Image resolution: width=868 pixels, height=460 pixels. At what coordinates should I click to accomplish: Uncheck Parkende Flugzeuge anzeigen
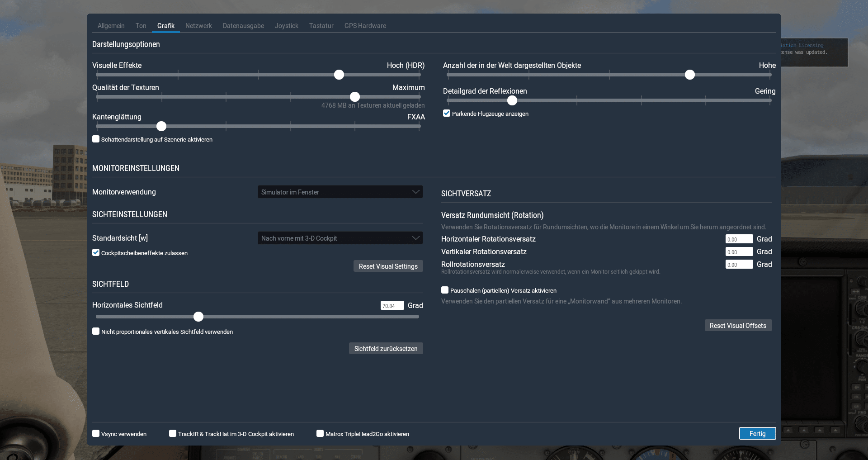point(447,114)
